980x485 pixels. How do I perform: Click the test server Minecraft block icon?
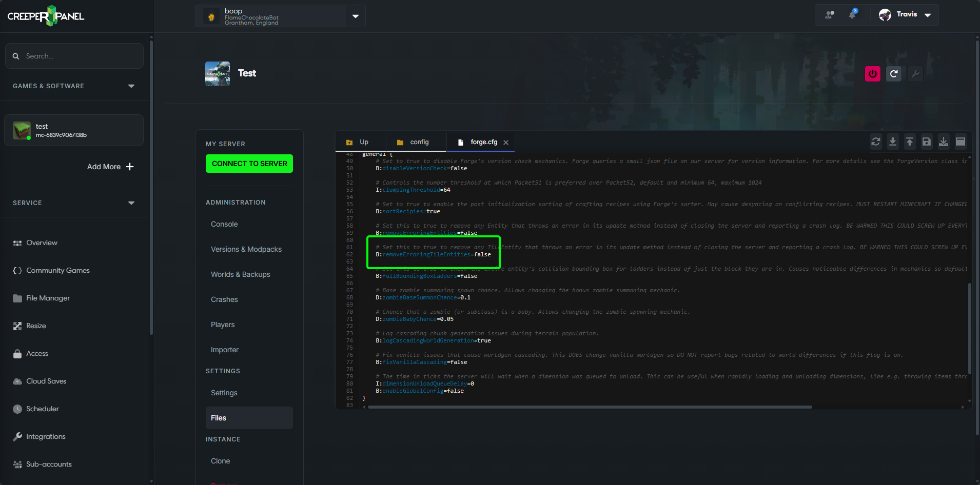[x=22, y=130]
